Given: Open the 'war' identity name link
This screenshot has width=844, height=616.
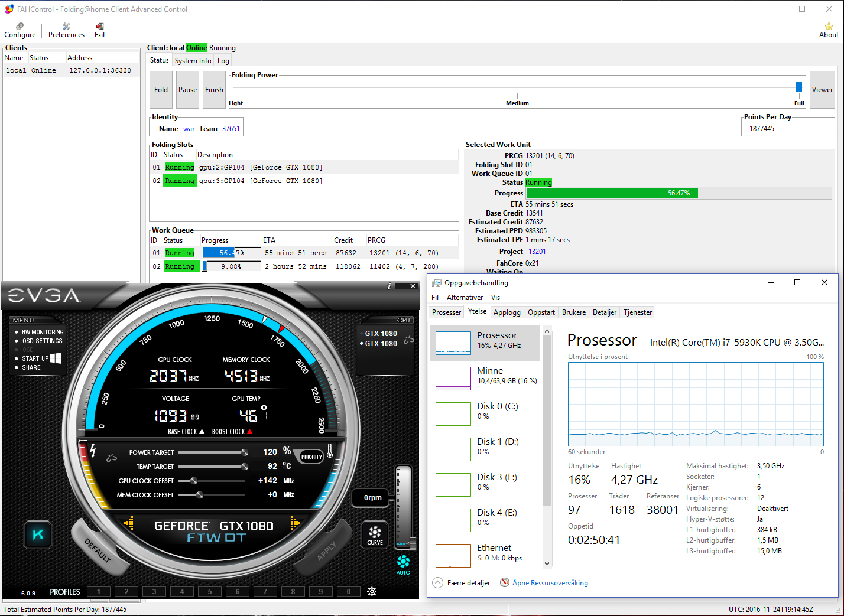Looking at the screenshot, I should 189,129.
